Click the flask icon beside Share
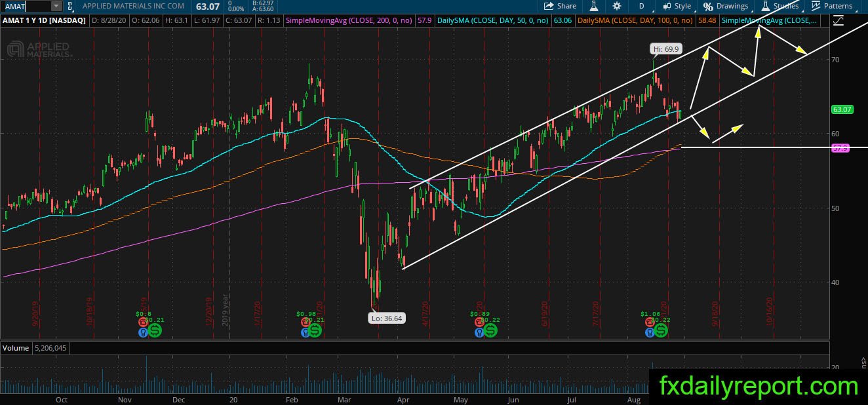Viewport: 868px width, 405px height. 593,6
